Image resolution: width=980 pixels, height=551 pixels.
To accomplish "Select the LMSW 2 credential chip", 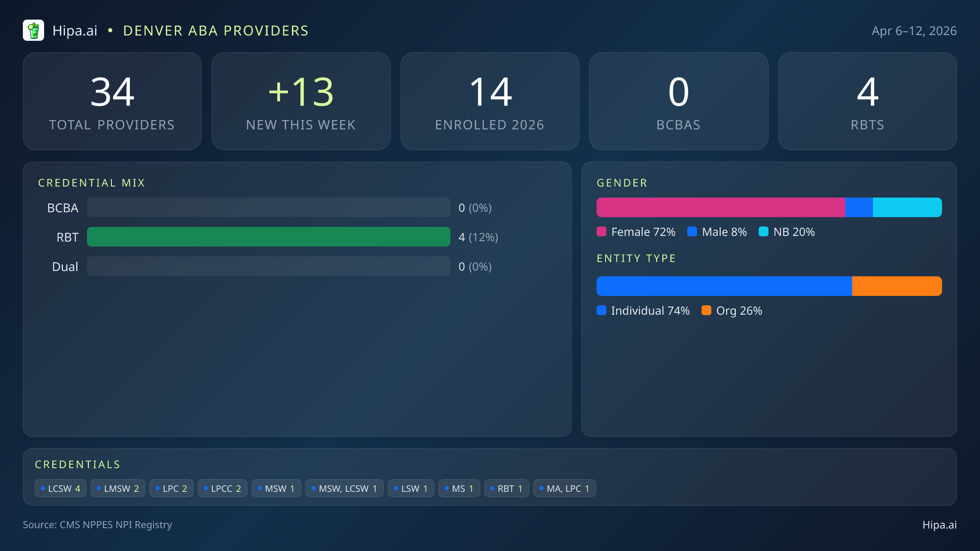I will click(118, 489).
